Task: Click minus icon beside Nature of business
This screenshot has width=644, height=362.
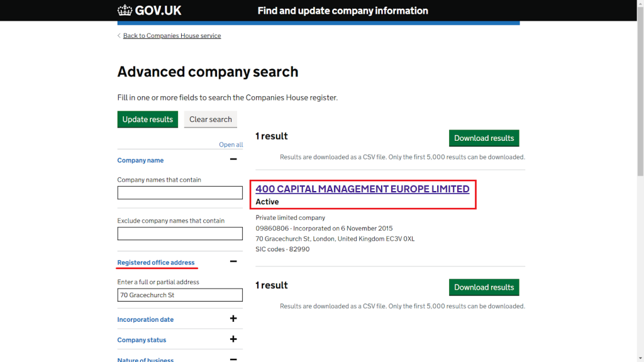Action: [233, 359]
